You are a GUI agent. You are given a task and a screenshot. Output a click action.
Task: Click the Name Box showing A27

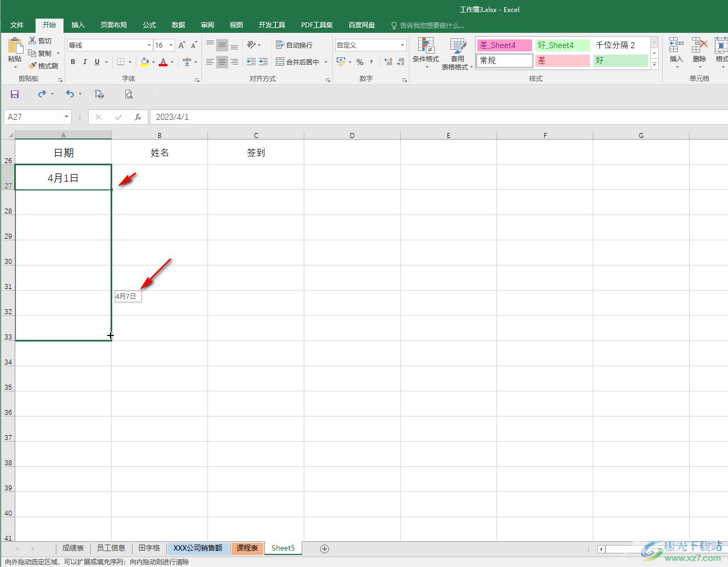pyautogui.click(x=38, y=117)
